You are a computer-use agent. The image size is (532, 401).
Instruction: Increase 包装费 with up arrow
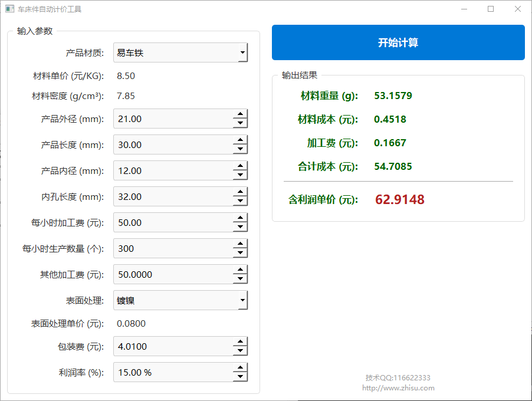click(239, 341)
